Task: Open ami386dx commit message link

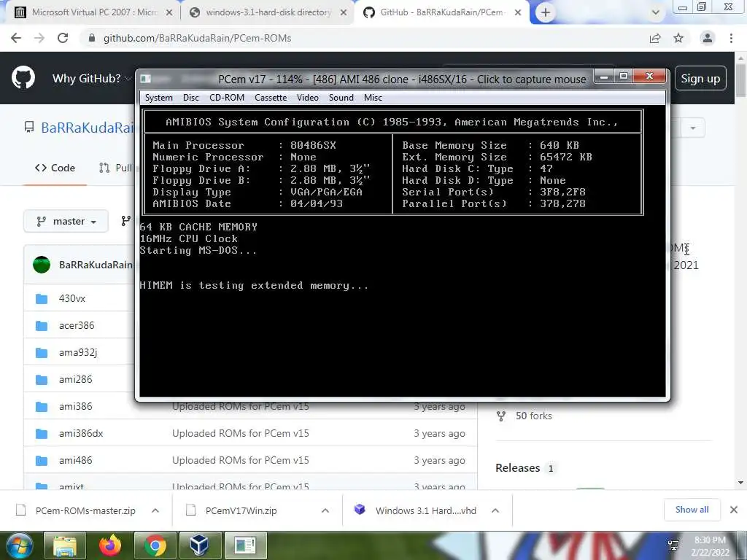Action: click(241, 433)
